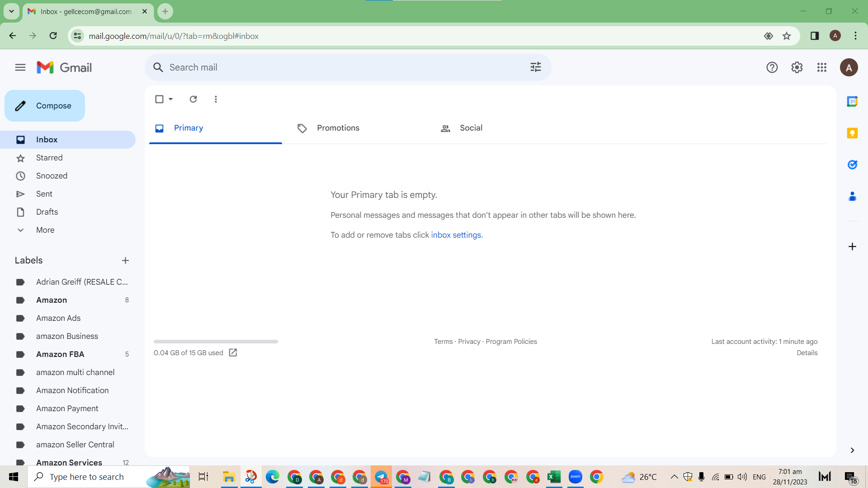Open Zoom from the taskbar
The image size is (868, 488).
(576, 477)
